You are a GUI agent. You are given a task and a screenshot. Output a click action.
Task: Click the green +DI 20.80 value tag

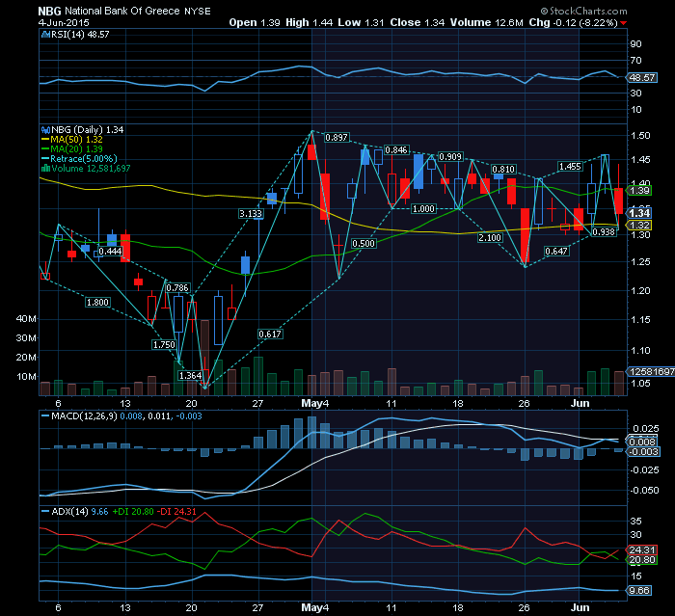pyautogui.click(x=642, y=560)
